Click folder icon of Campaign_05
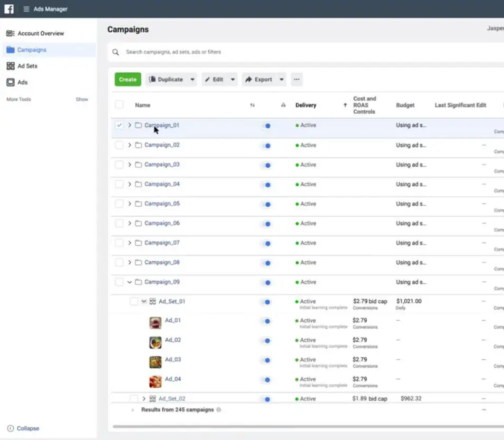 tap(138, 204)
